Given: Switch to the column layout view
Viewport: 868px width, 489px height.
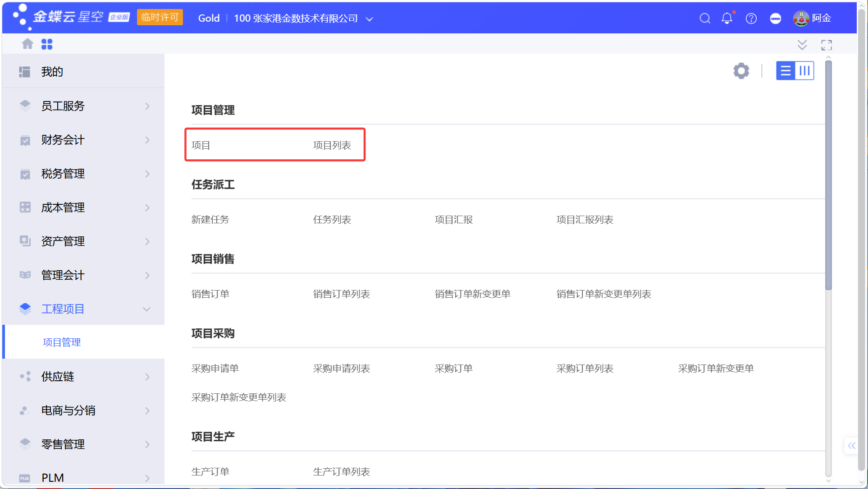Looking at the screenshot, I should 804,71.
